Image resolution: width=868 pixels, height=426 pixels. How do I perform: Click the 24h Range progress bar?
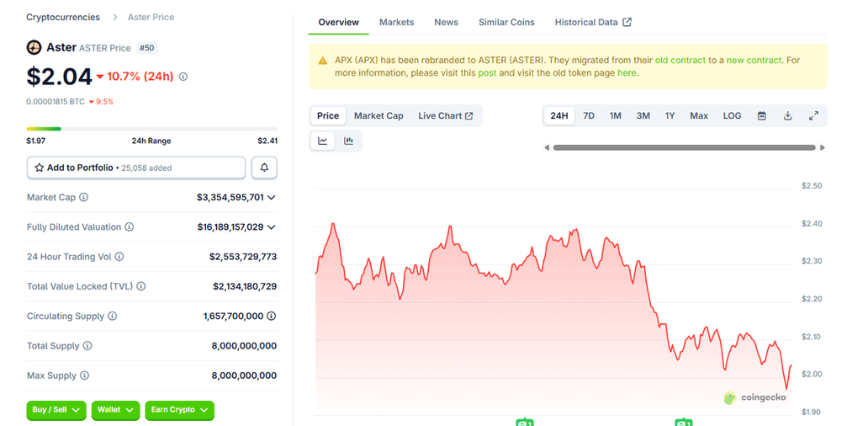(x=151, y=129)
